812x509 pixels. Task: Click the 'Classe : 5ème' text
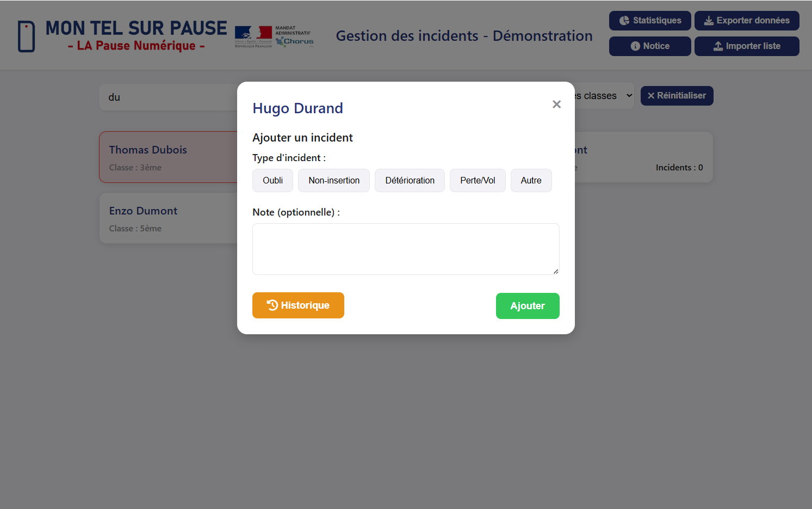pyautogui.click(x=135, y=229)
